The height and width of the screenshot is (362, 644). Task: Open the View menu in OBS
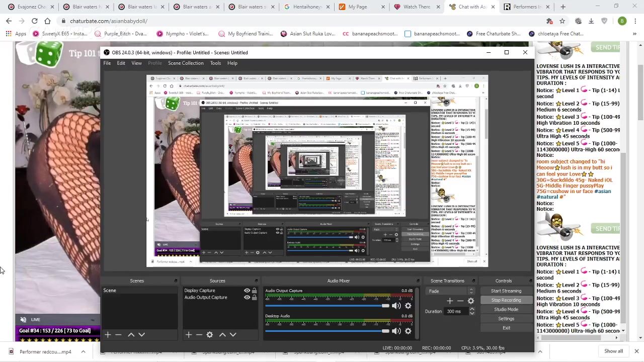point(136,63)
